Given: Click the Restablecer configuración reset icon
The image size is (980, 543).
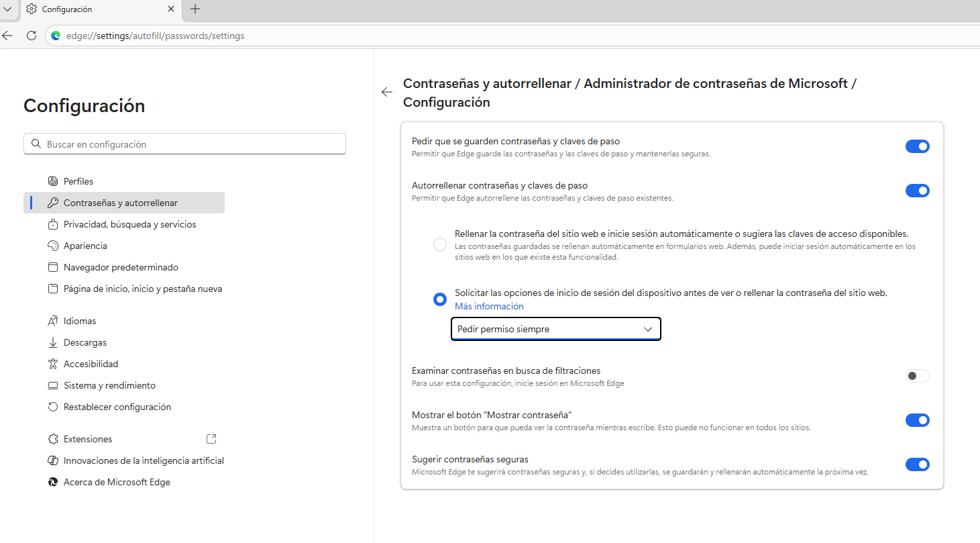Looking at the screenshot, I should 53,407.
